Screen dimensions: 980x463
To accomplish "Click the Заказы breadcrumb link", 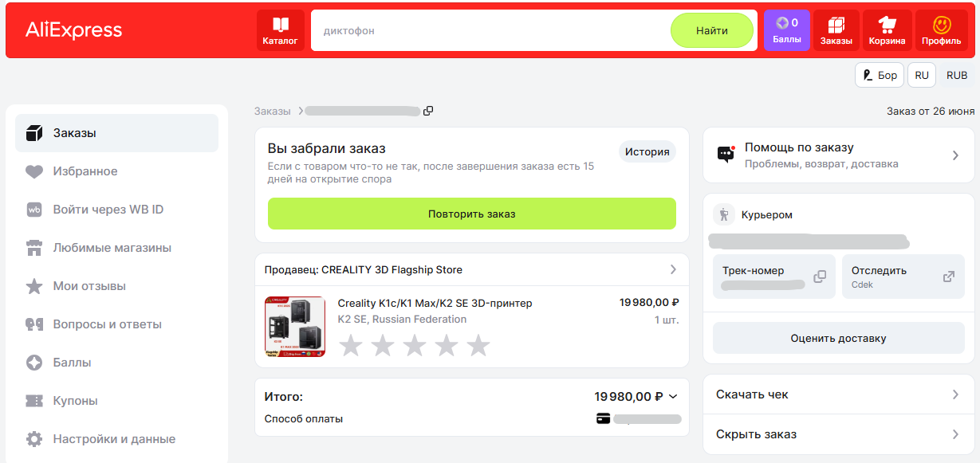I will (273, 111).
